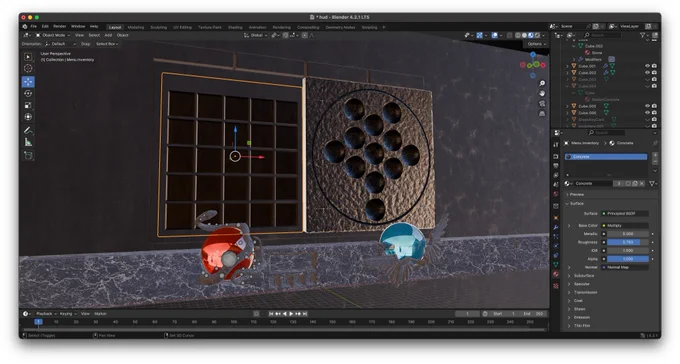Show hidden Cube.003 in viewport
The image size is (680, 364).
click(647, 79)
